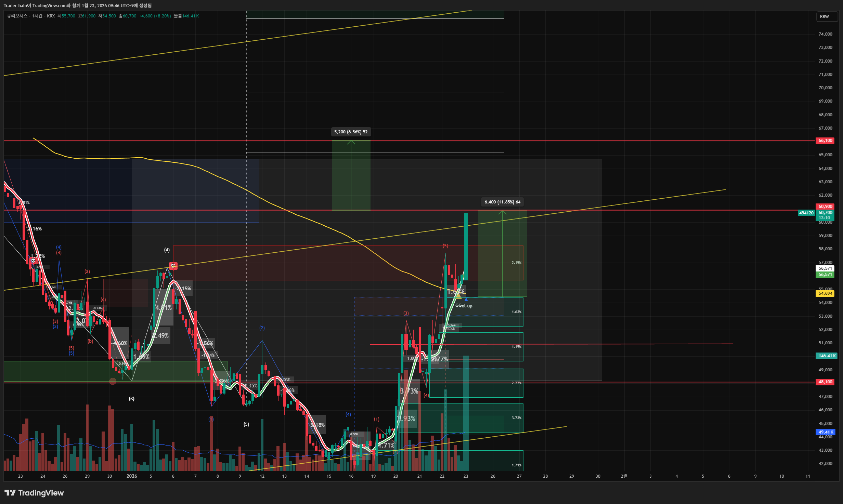The image size is (843, 504).
Task: Click the small 1.63% zone label
Action: pos(517,312)
